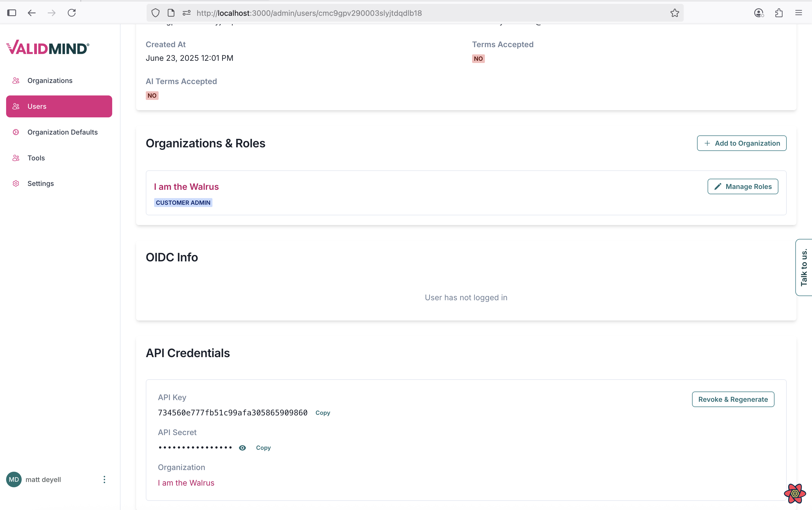Screen dimensions: 812x510
Task: Click the Users sidebar icon
Action: coord(16,107)
